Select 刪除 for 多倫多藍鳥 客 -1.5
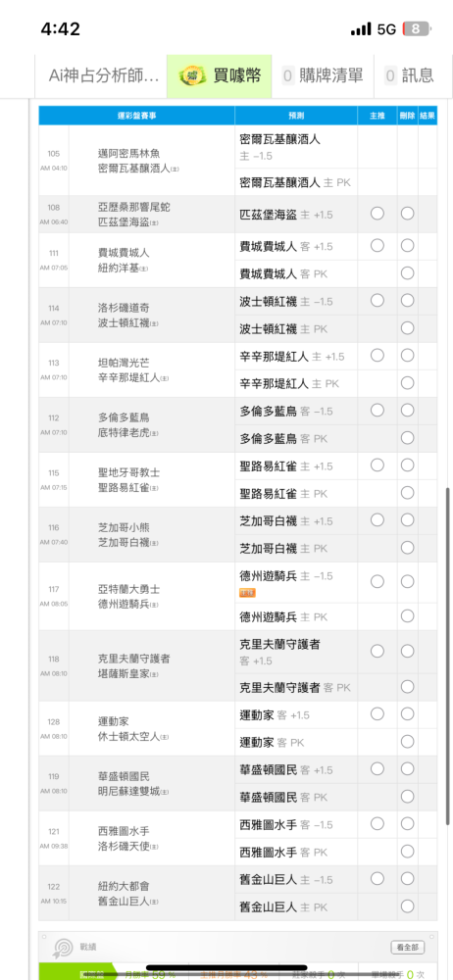 coord(407,411)
